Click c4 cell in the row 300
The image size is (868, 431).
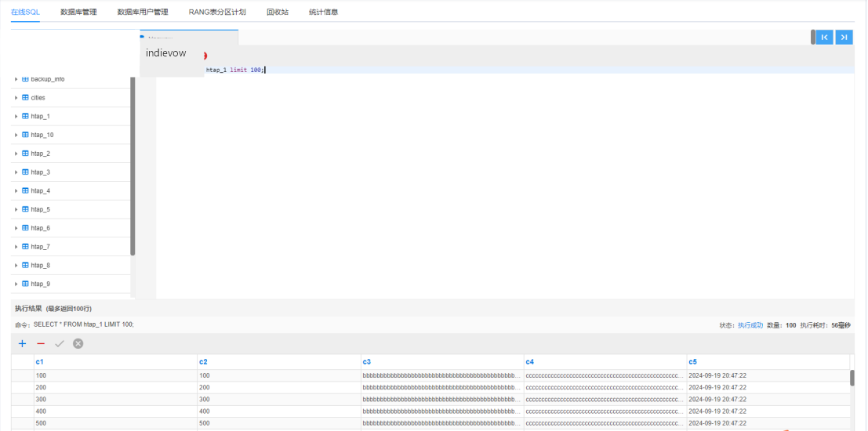[x=605, y=400]
